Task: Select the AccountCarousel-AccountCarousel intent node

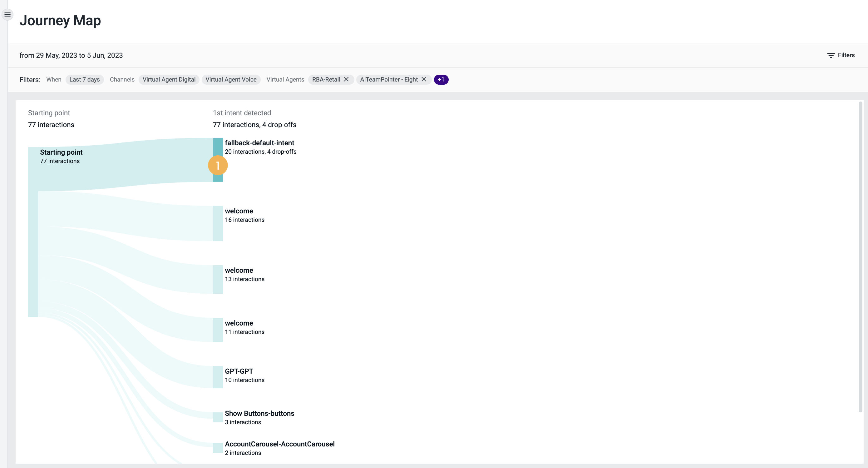Action: [218, 448]
